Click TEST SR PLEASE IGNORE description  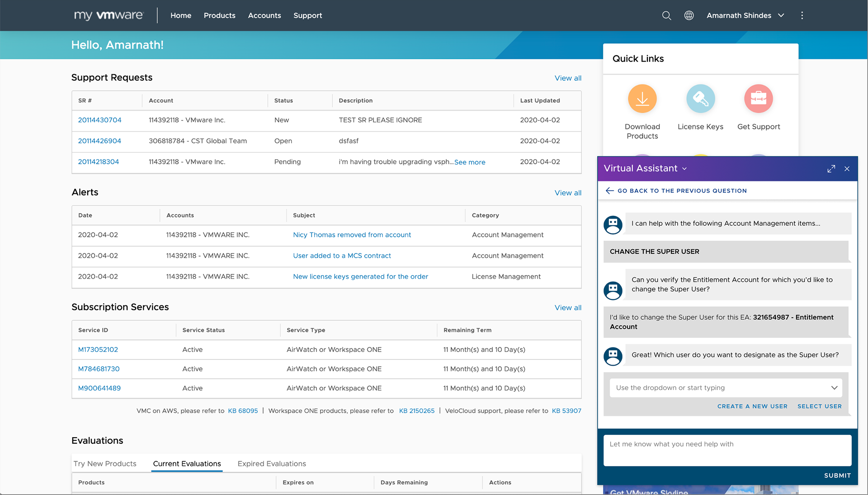pos(380,120)
